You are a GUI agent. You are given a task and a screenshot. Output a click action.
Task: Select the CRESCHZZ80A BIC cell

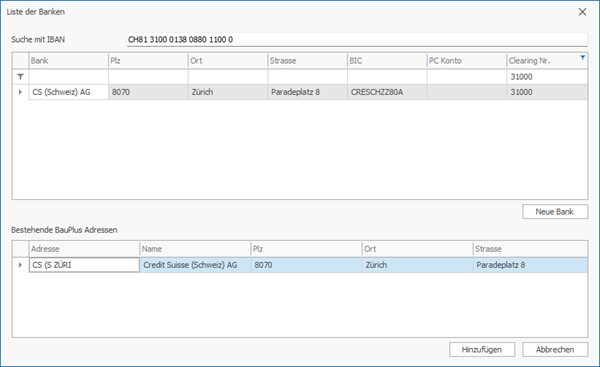387,92
